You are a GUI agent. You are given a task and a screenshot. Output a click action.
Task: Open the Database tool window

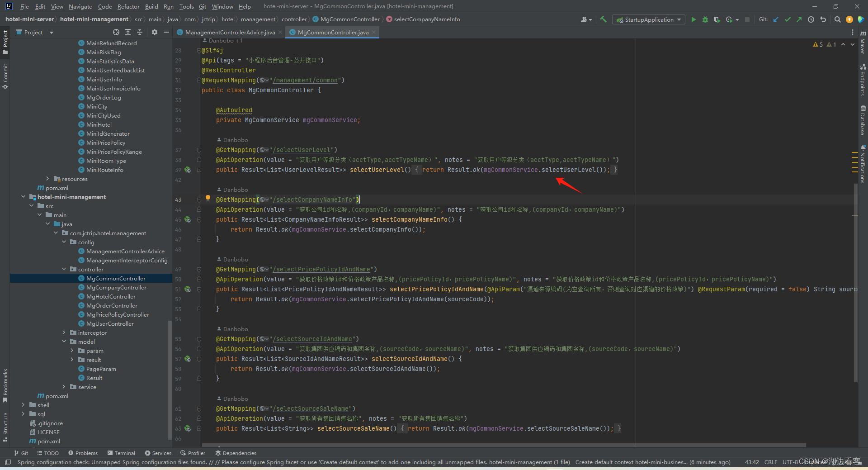(x=863, y=120)
